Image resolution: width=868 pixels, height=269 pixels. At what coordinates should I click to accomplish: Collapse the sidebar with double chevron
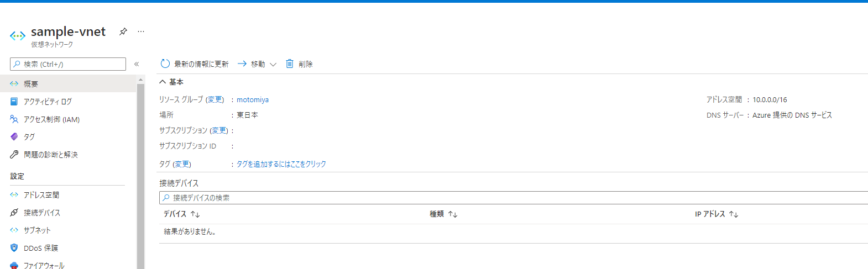coord(137,64)
